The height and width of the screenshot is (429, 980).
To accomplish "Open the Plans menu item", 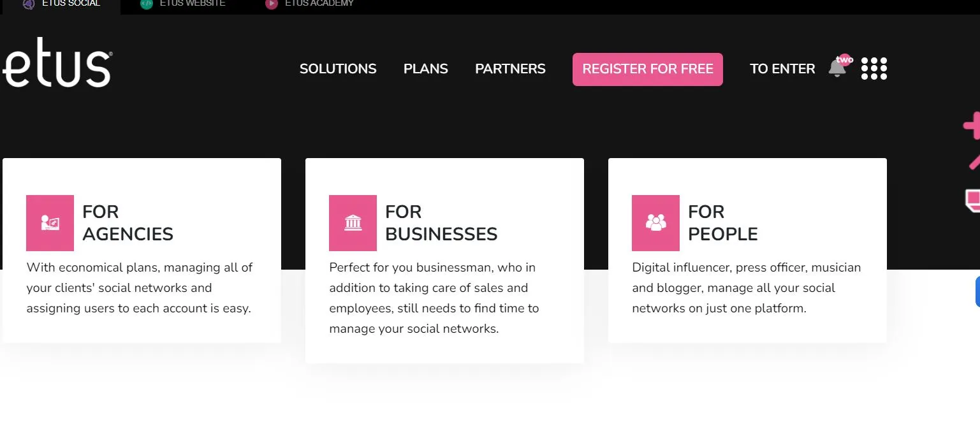I will coord(426,69).
